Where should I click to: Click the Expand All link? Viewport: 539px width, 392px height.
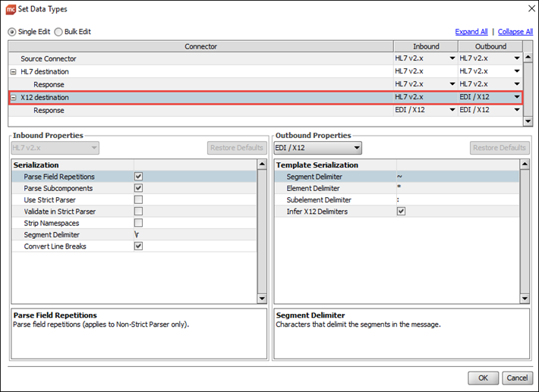pos(471,32)
